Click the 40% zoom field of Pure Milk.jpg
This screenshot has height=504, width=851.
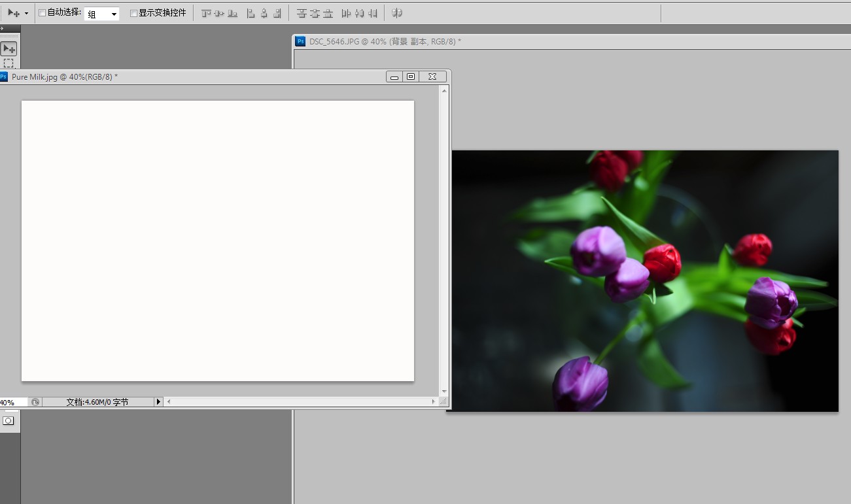(x=13, y=402)
